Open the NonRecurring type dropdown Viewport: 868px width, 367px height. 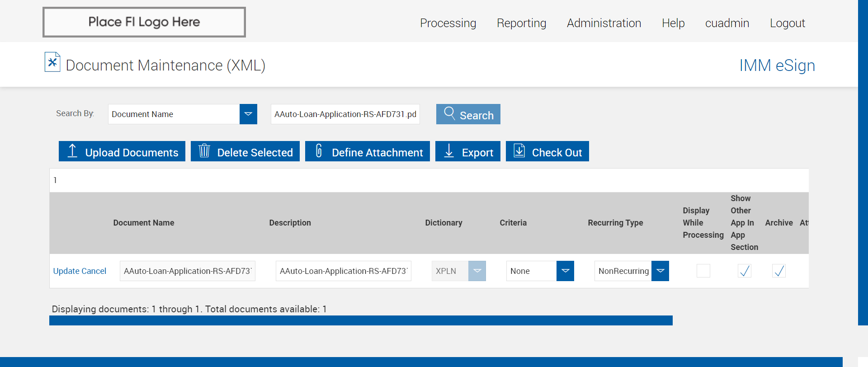click(x=660, y=271)
